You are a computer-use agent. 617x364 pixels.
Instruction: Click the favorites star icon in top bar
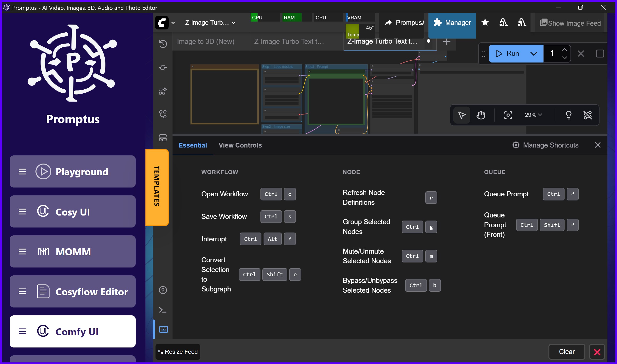tap(485, 23)
